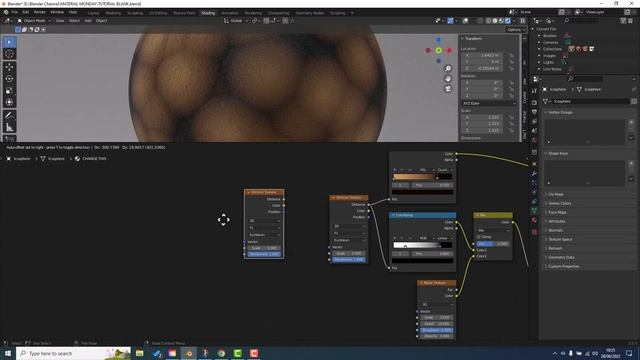
Task: Open the Edit menu
Action: point(26,12)
